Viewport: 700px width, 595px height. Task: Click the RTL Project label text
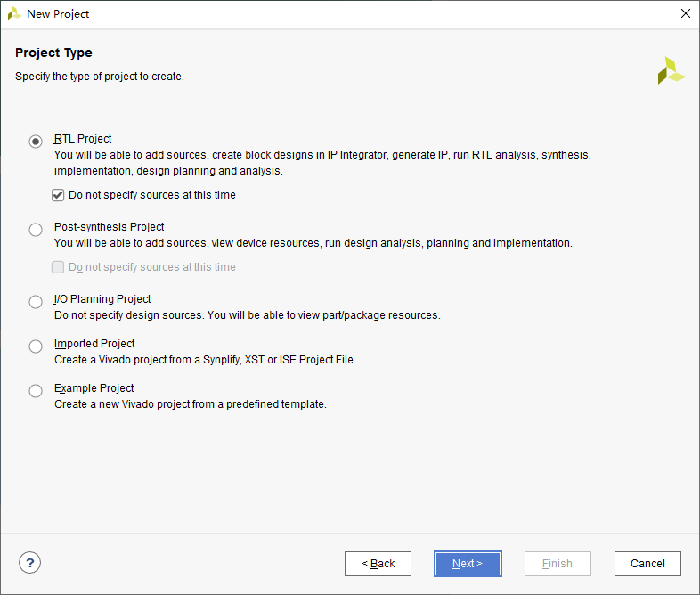tap(83, 139)
